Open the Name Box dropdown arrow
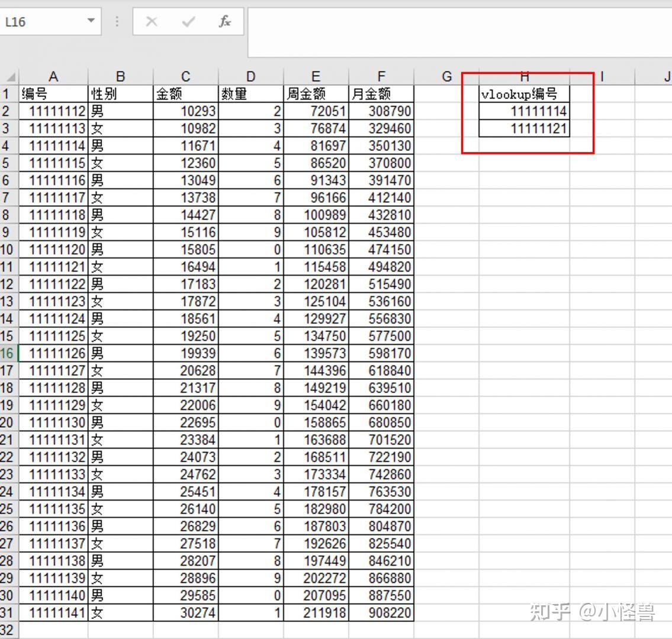 (89, 21)
